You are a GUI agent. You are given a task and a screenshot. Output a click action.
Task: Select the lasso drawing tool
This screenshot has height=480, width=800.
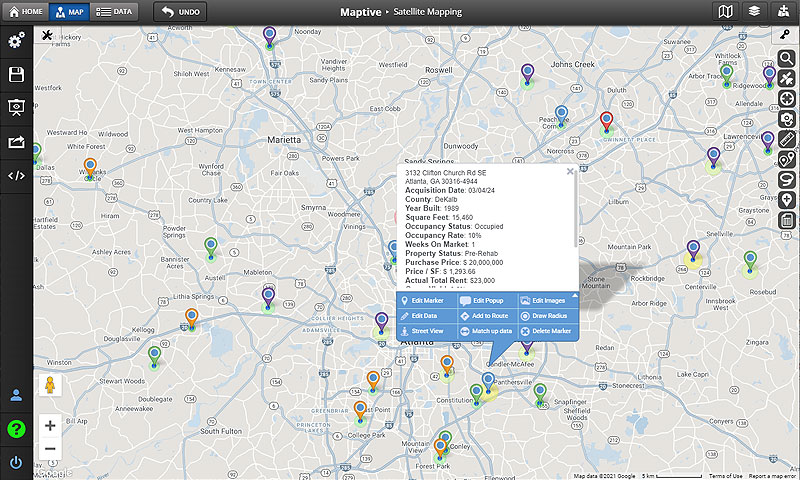coord(787,180)
